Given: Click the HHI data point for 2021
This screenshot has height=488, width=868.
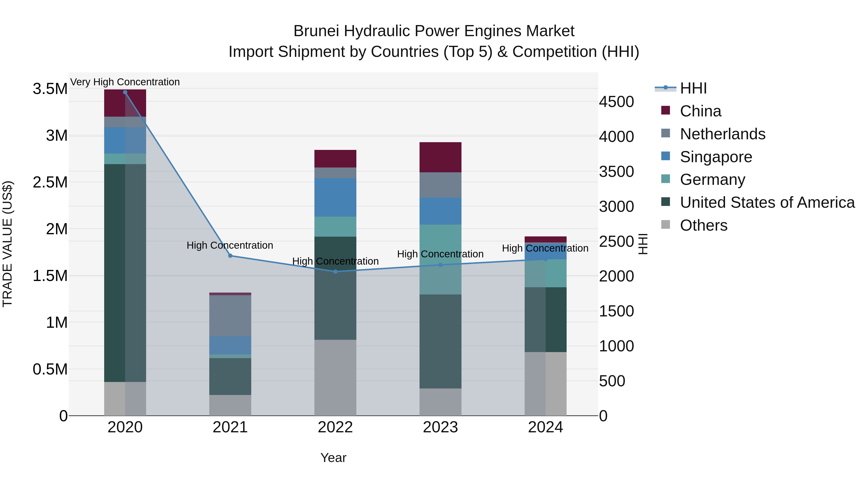Looking at the screenshot, I should point(230,256).
